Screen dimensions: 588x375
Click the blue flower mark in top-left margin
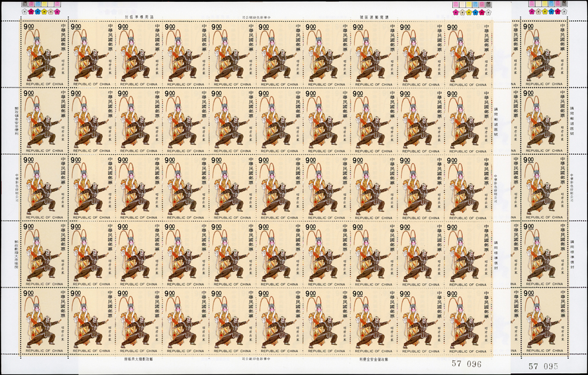[38, 12]
